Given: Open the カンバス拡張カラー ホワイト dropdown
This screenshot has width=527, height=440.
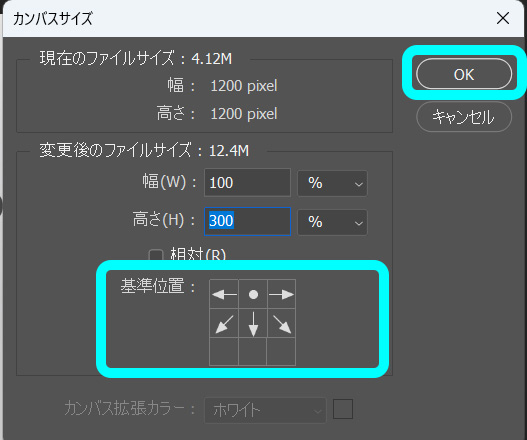Looking at the screenshot, I should 265,410.
